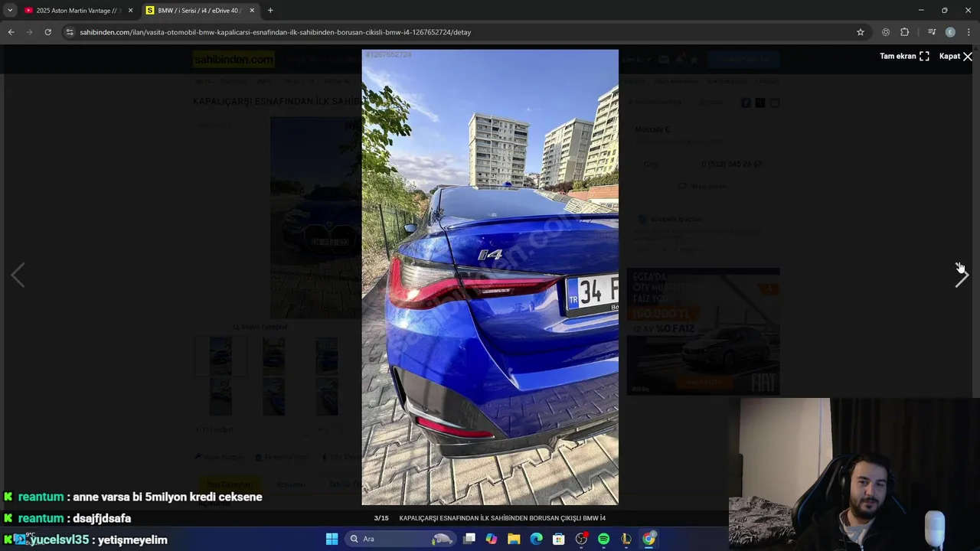Open Task View on the taskbar
The width and height of the screenshot is (980, 551).
[469, 539]
